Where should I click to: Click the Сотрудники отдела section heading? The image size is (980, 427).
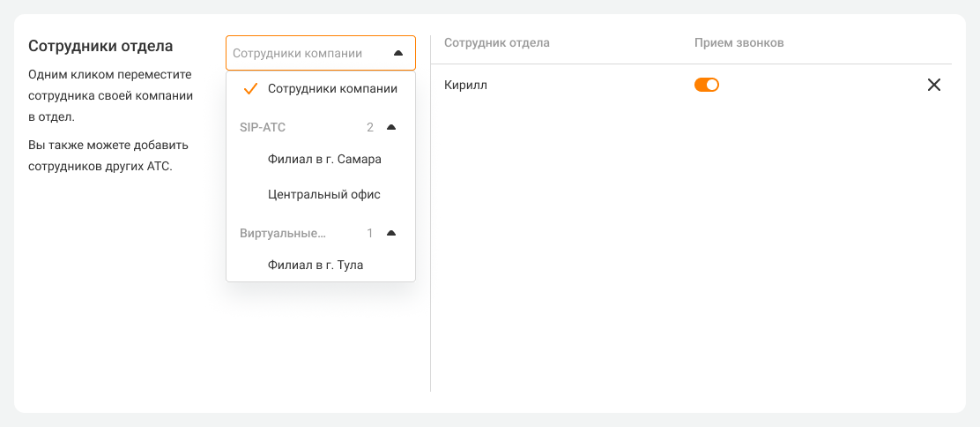(100, 46)
